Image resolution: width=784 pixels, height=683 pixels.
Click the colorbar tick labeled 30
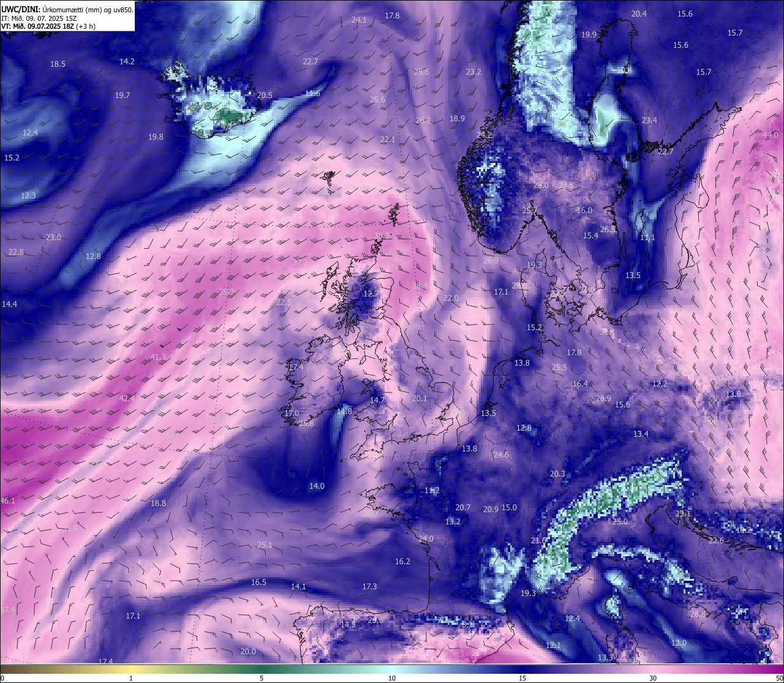point(653,678)
